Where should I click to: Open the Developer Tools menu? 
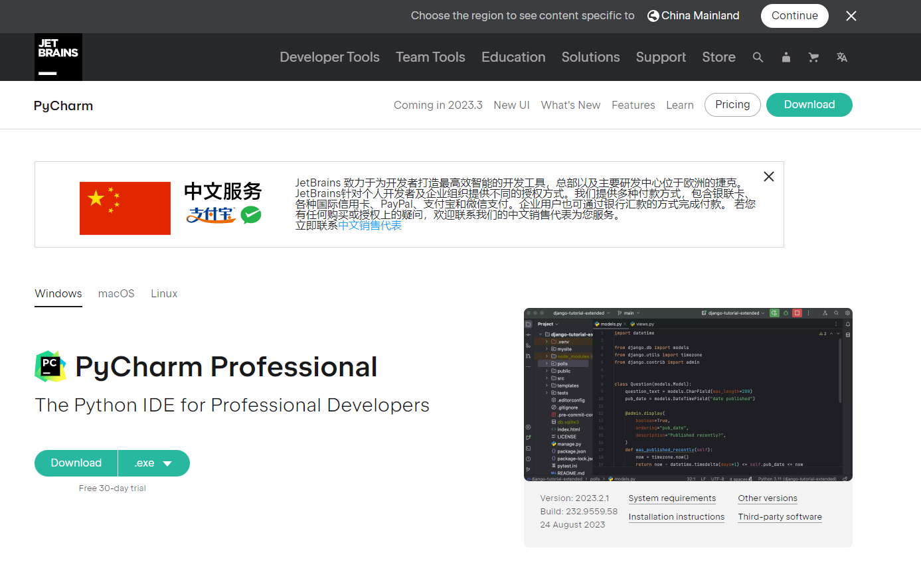(x=329, y=57)
